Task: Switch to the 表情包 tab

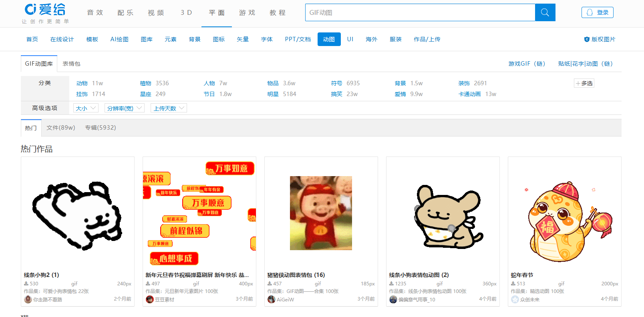Action: pyautogui.click(x=71, y=64)
